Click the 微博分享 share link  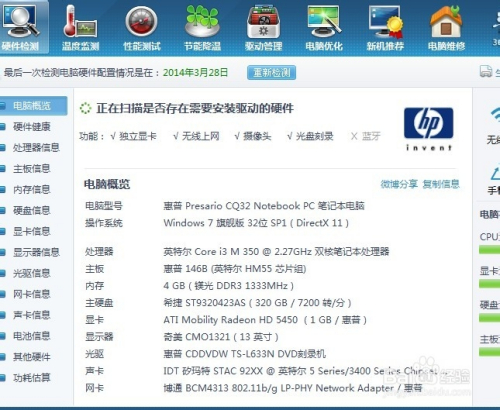(399, 184)
